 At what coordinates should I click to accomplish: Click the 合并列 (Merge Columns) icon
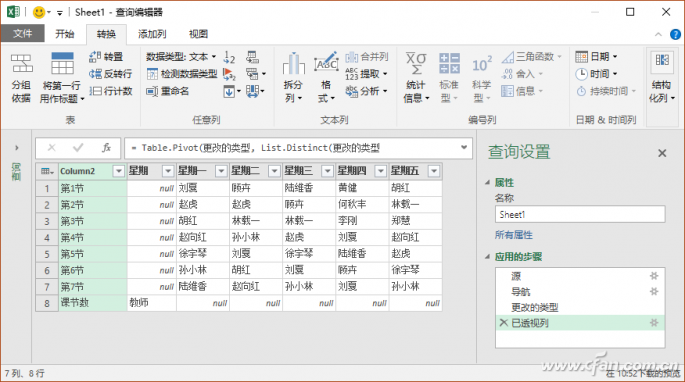(x=351, y=57)
